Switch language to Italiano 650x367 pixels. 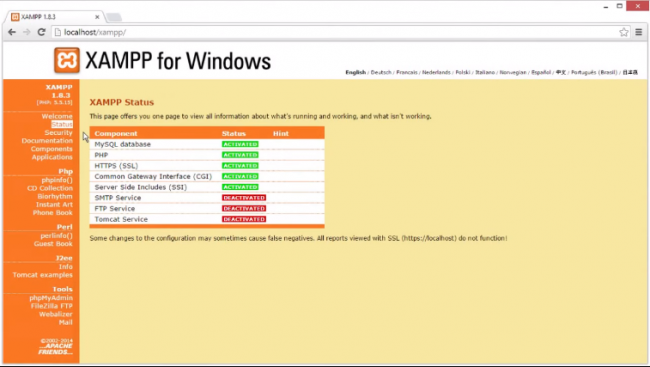485,72
